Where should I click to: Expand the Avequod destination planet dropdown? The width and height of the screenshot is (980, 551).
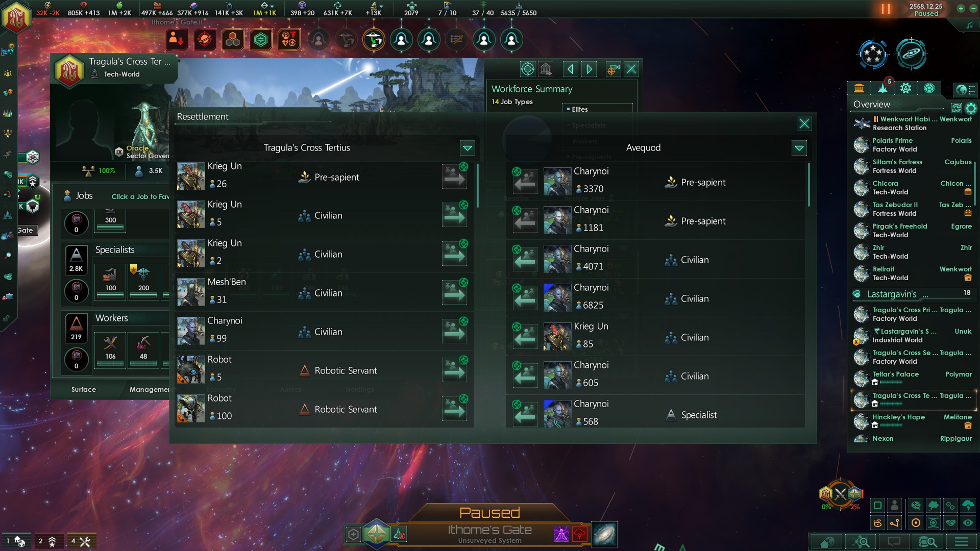point(799,148)
